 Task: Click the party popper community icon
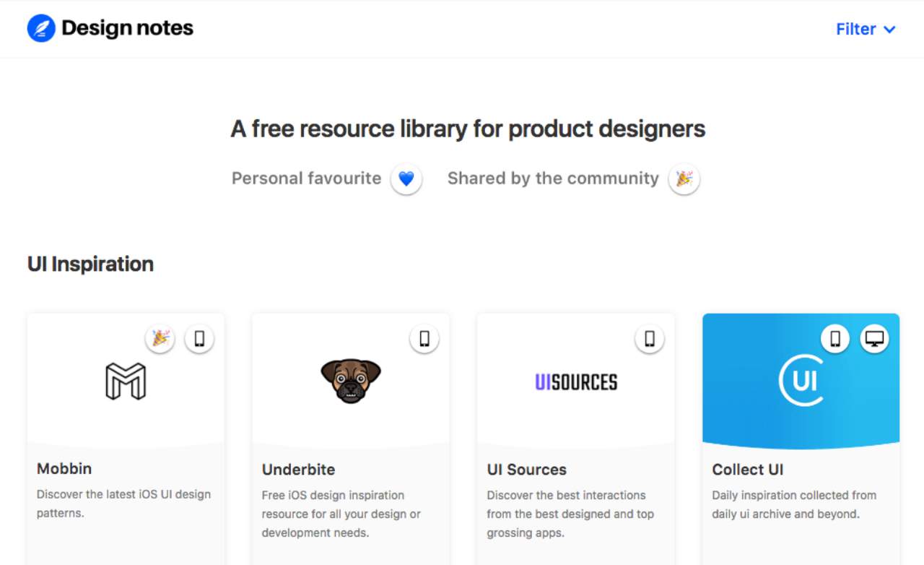tap(684, 178)
